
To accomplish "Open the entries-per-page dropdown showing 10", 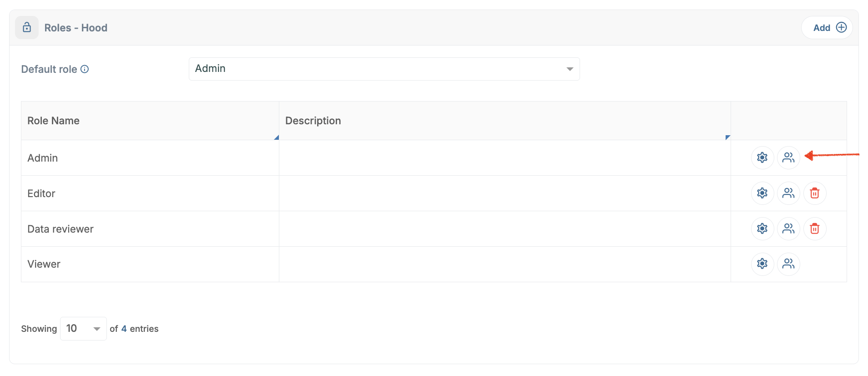I will coord(83,329).
